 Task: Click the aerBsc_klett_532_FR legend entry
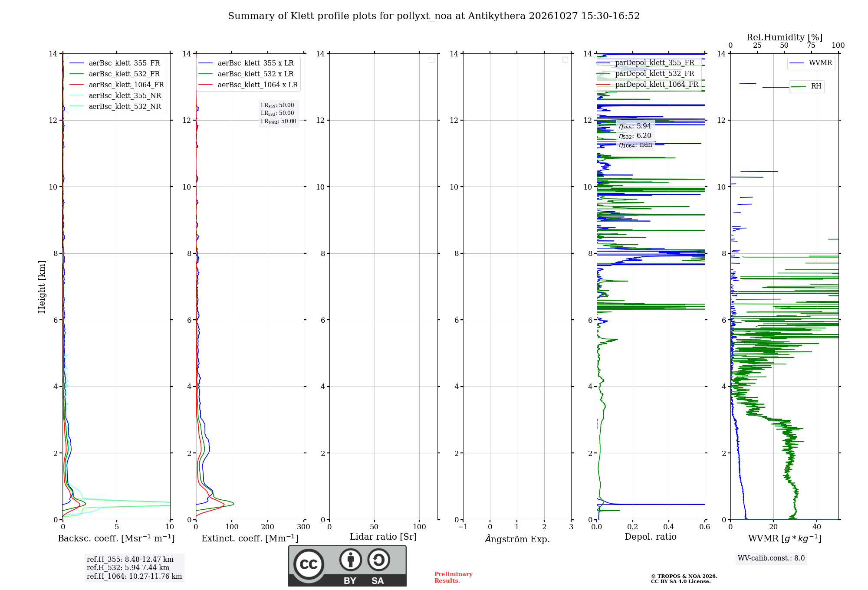click(x=115, y=74)
